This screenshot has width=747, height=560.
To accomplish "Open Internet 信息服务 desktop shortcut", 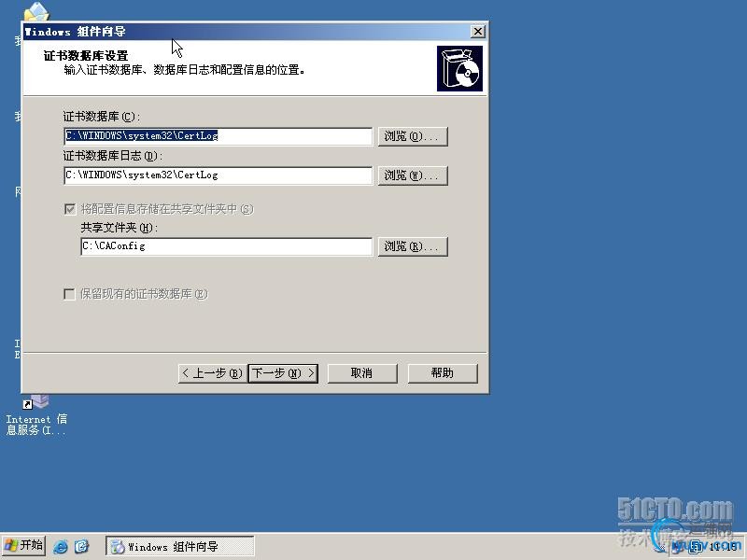I will [35, 415].
